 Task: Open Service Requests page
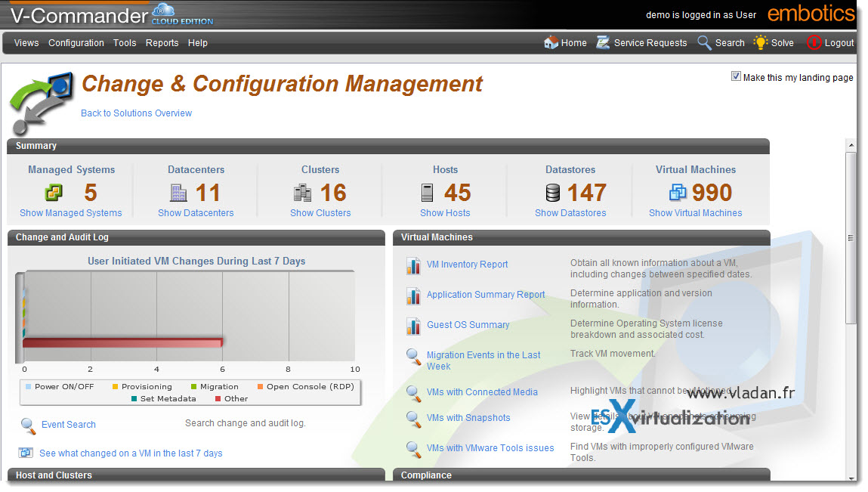point(650,42)
